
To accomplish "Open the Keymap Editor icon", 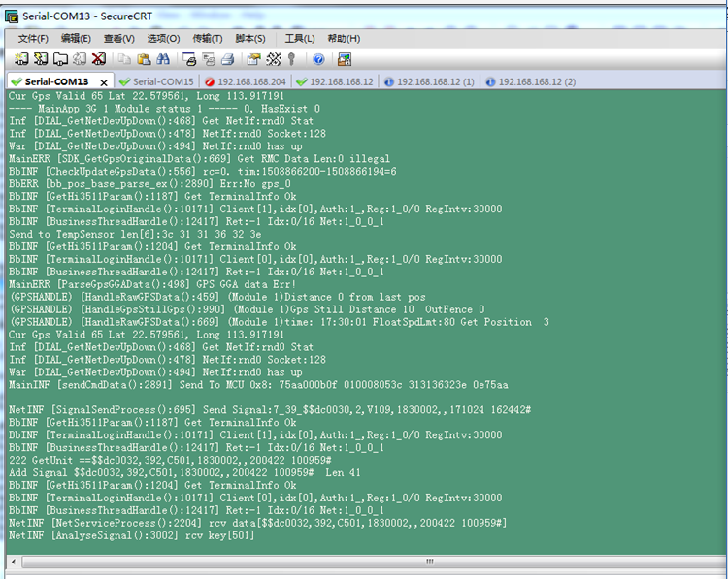I will [x=274, y=59].
